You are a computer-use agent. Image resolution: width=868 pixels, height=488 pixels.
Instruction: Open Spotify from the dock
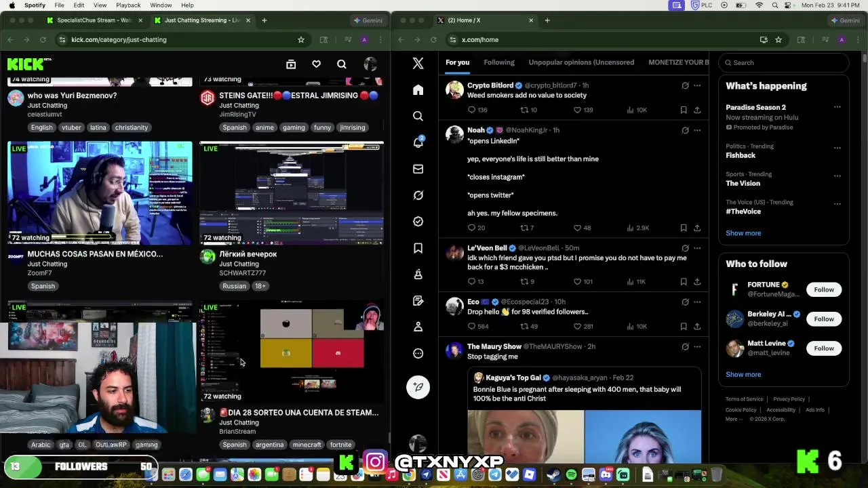pos(571,475)
